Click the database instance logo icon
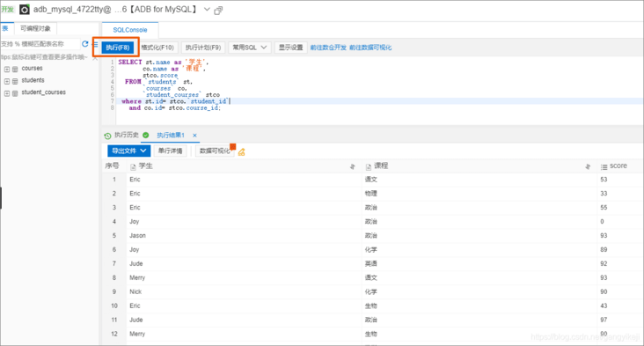This screenshot has height=346, width=644. (x=25, y=10)
